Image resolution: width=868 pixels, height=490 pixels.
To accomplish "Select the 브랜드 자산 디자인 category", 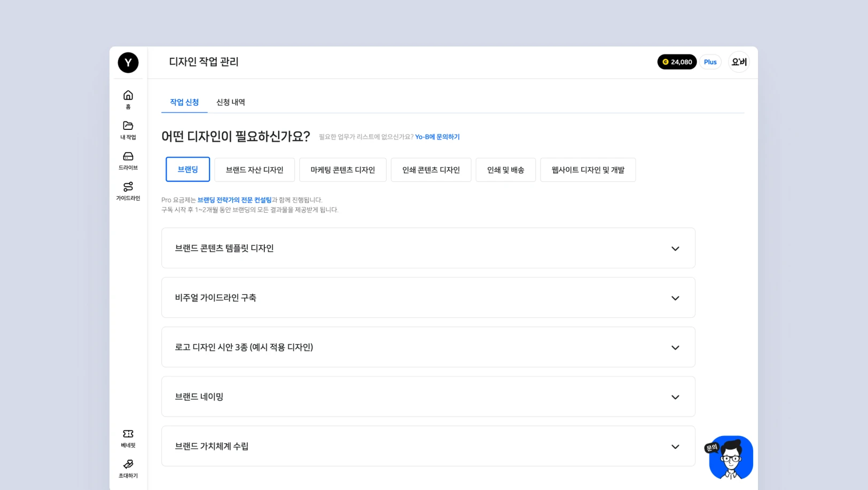I will [x=254, y=170].
